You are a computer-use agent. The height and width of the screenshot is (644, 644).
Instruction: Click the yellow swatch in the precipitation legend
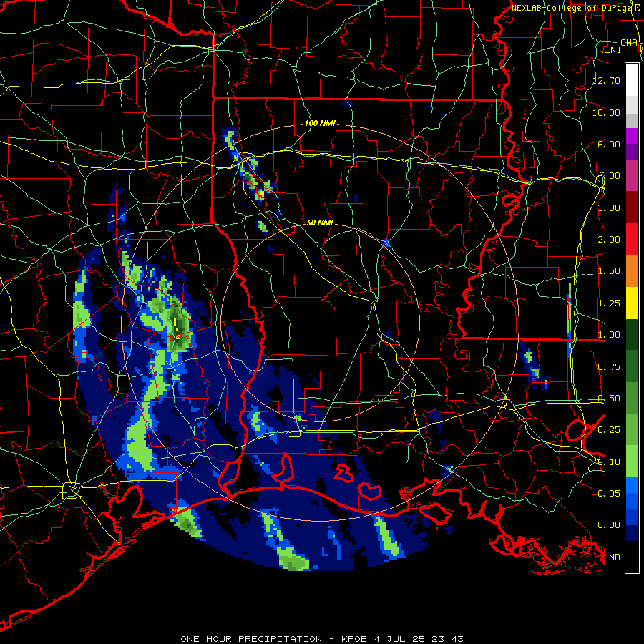632,303
